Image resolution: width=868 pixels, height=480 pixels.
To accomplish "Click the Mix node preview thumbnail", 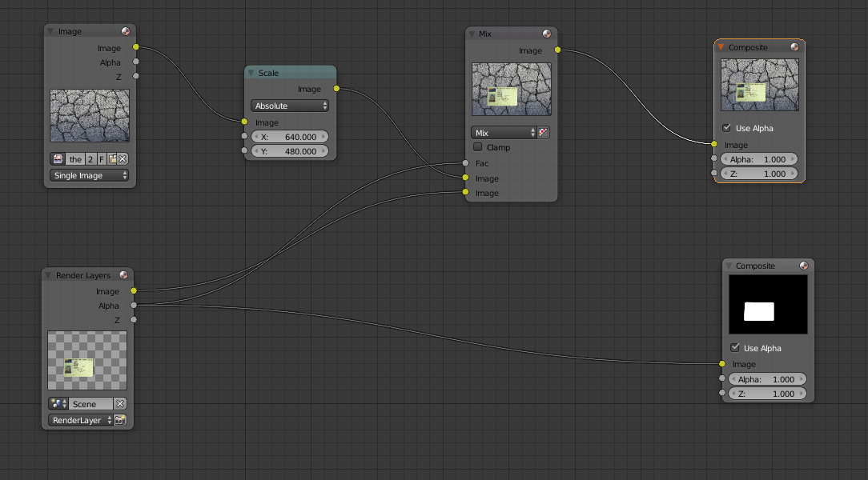I will 512,89.
